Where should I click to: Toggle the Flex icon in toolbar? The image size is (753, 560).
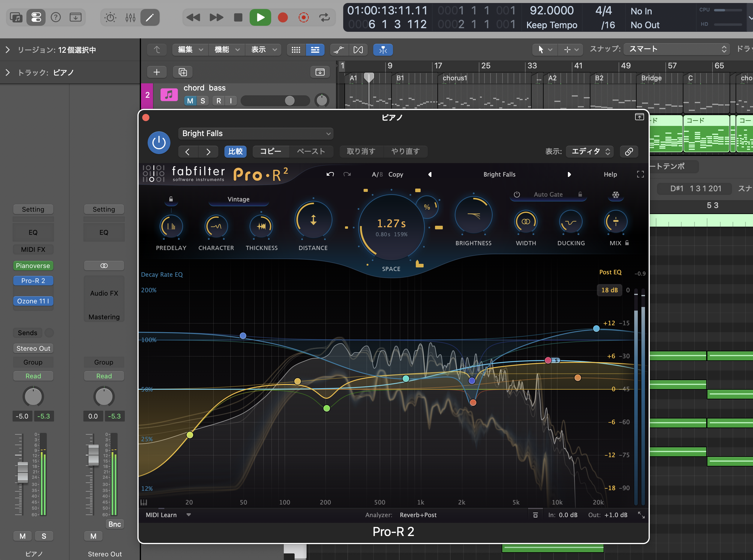[x=358, y=50]
